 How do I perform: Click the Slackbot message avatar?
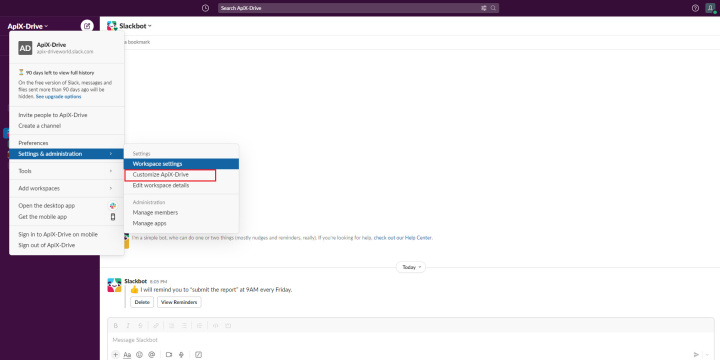click(x=114, y=285)
